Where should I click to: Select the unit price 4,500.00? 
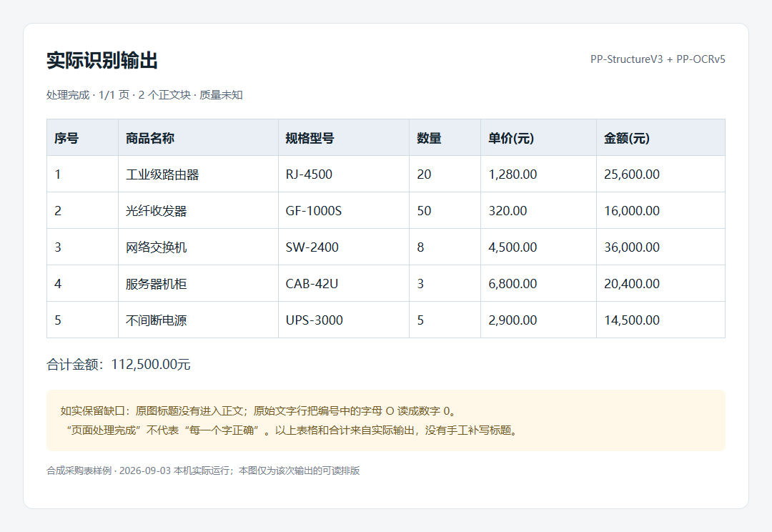[x=539, y=247]
